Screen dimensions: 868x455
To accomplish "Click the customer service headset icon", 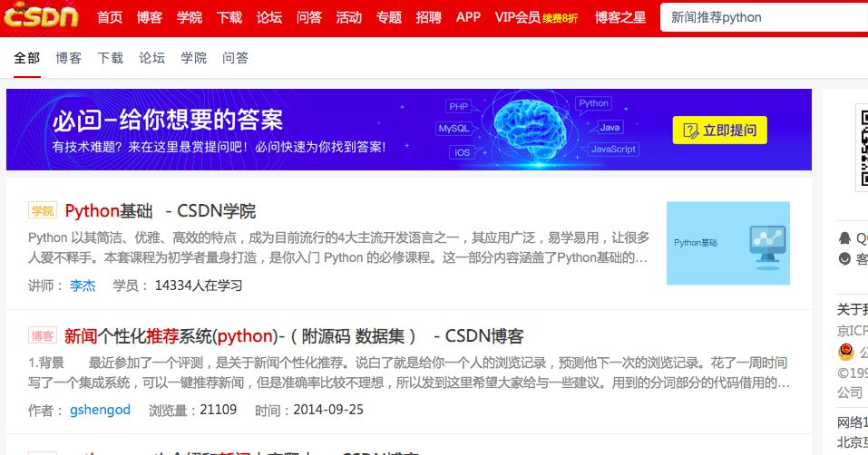I will (x=844, y=258).
